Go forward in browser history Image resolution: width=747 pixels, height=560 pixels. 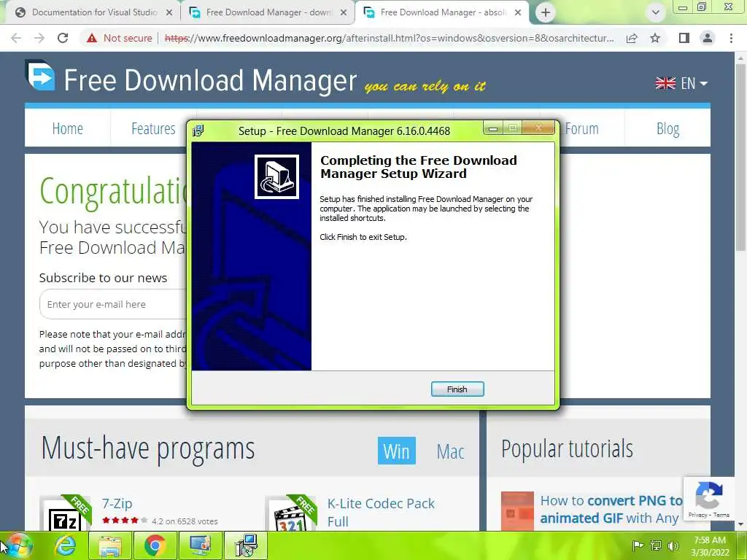pyautogui.click(x=39, y=38)
